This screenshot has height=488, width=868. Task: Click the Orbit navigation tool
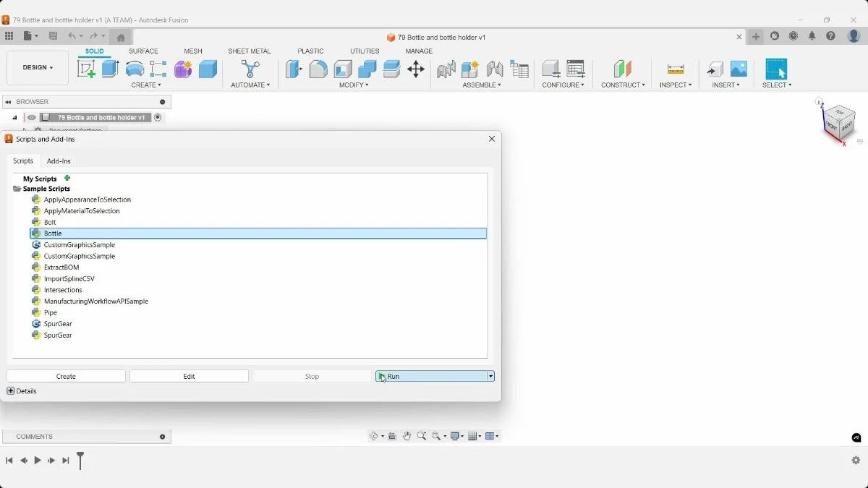pos(374,436)
